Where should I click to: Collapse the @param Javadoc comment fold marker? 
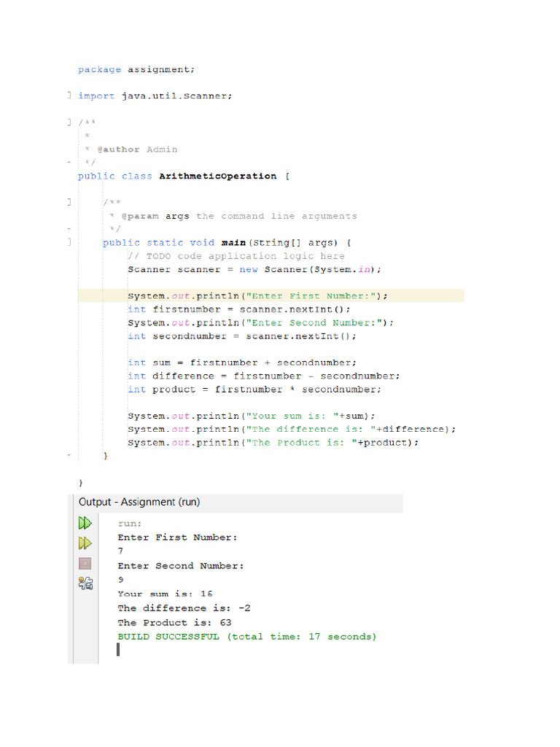click(69, 202)
